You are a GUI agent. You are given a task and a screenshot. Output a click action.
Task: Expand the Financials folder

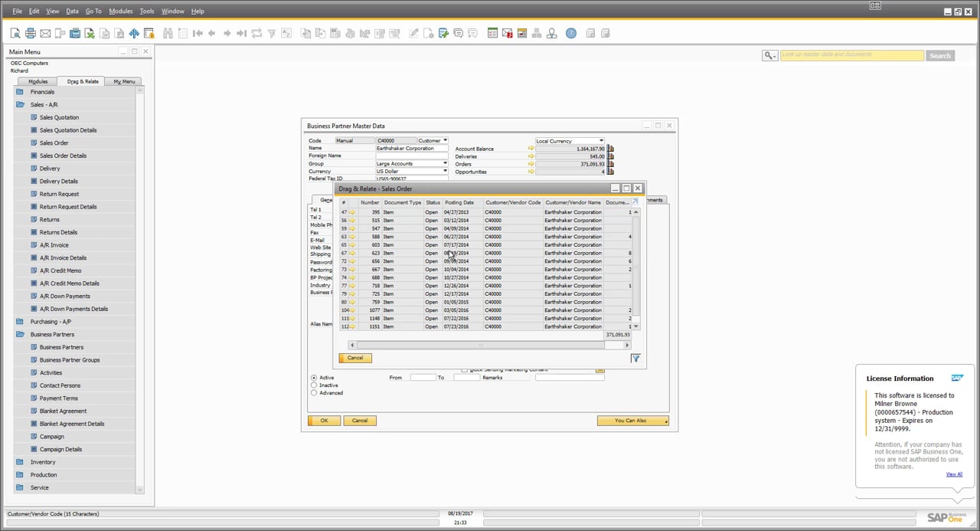[x=20, y=92]
